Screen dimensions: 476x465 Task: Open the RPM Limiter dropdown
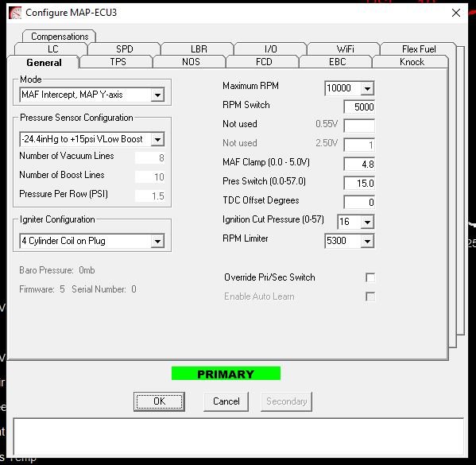[x=367, y=241]
